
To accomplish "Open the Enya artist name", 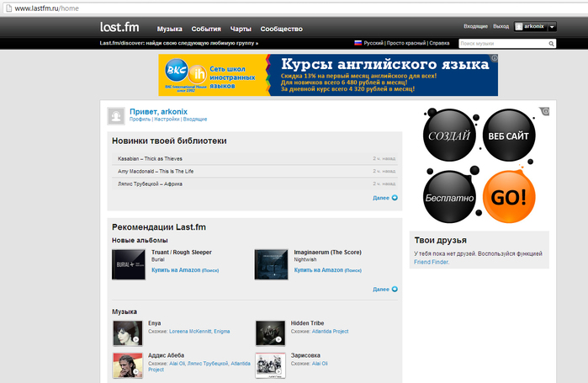I will (155, 323).
